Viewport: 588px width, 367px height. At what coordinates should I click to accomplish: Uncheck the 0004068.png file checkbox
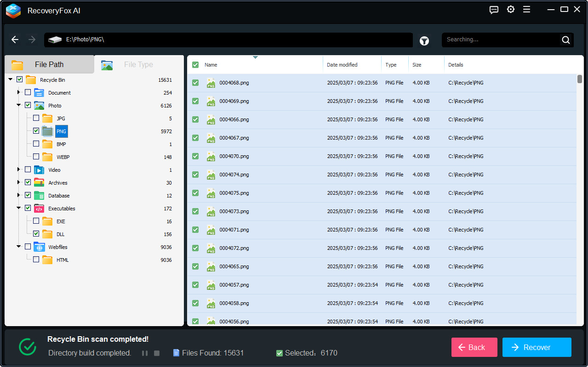click(195, 83)
